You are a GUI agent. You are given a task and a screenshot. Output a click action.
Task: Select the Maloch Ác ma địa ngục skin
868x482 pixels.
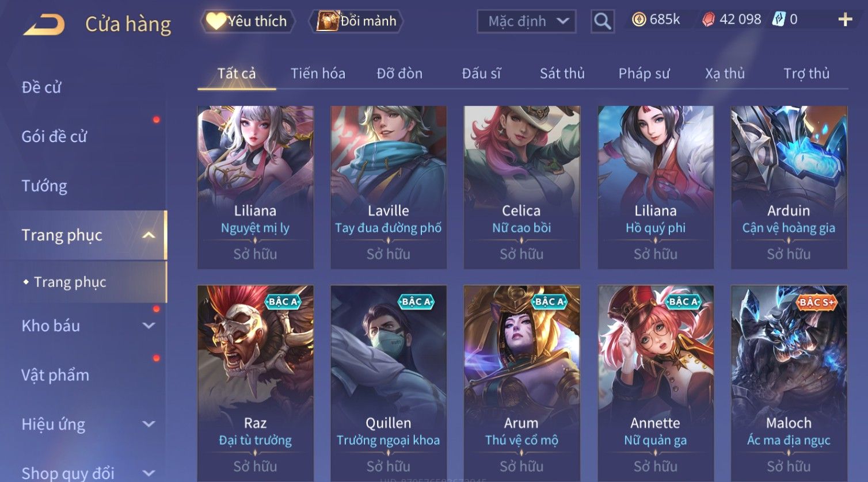[x=789, y=383]
